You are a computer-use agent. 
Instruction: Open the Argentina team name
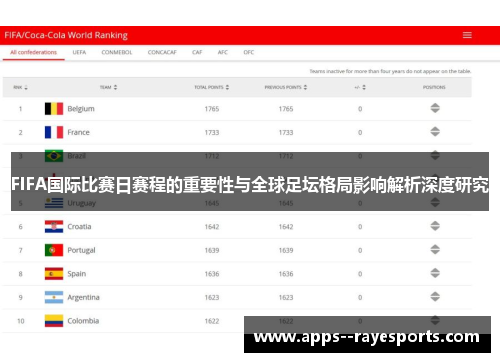[83, 298]
